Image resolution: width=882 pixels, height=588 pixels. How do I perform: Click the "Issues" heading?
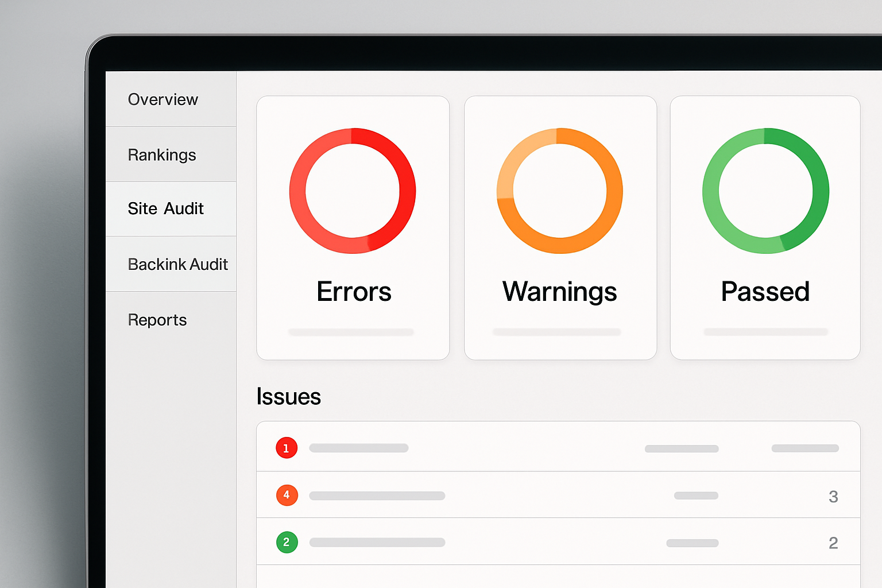[288, 397]
